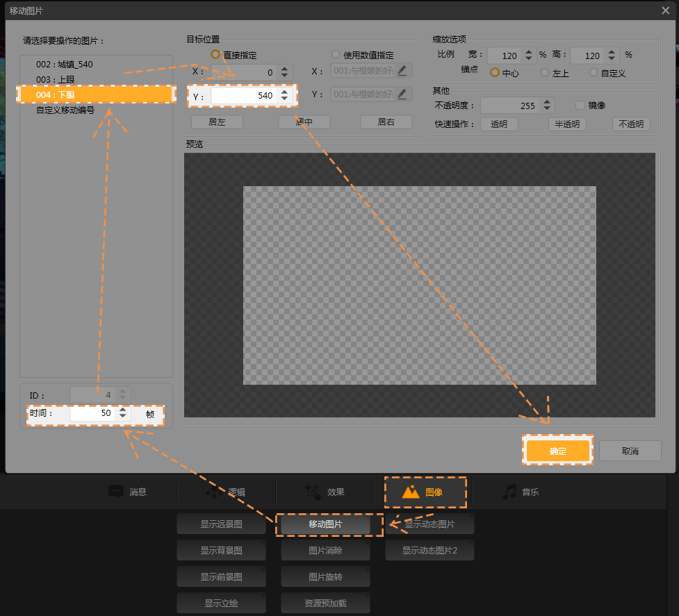
Task: Click the 居右 alignment button
Action: 386,122
